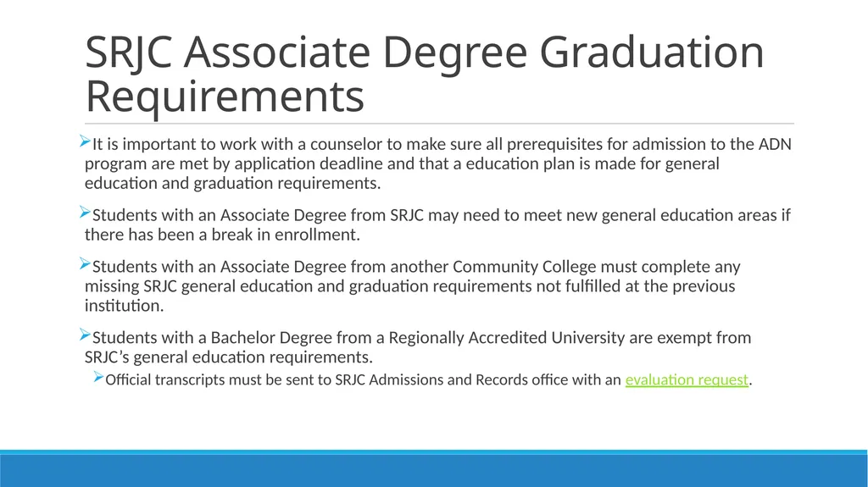
Task: Click the word 'Requirements' in the title
Action: 225,97
